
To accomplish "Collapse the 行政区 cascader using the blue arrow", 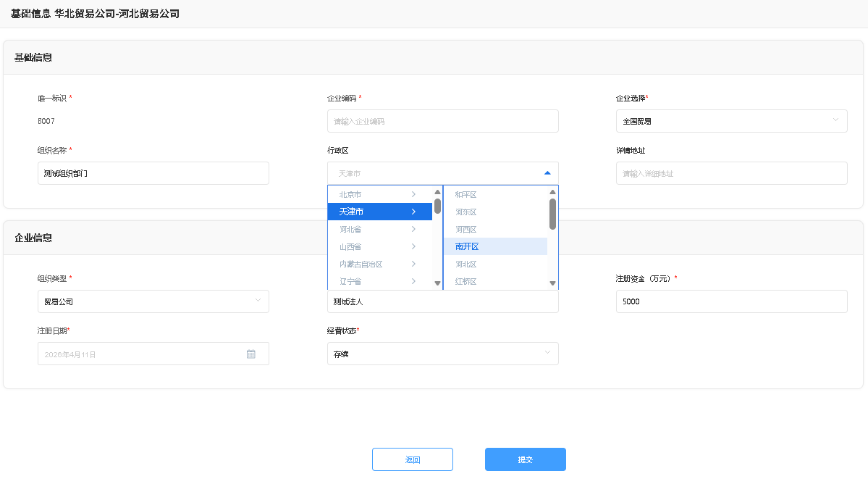I will pyautogui.click(x=547, y=173).
